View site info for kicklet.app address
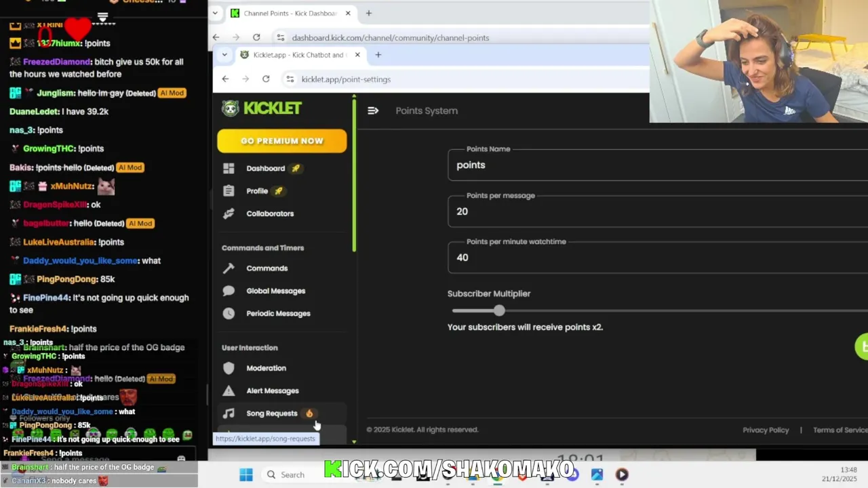868x488 pixels. pyautogui.click(x=290, y=79)
